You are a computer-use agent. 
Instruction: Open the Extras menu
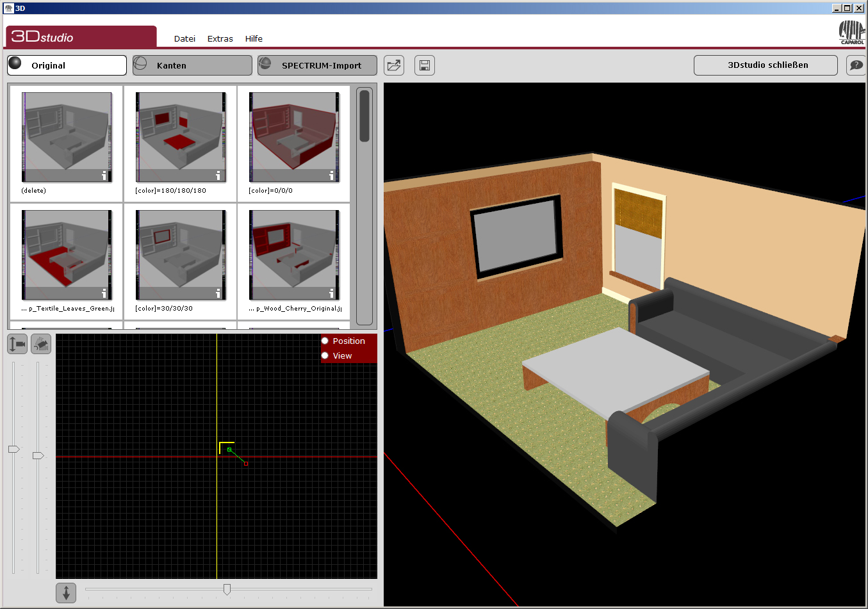click(x=220, y=38)
